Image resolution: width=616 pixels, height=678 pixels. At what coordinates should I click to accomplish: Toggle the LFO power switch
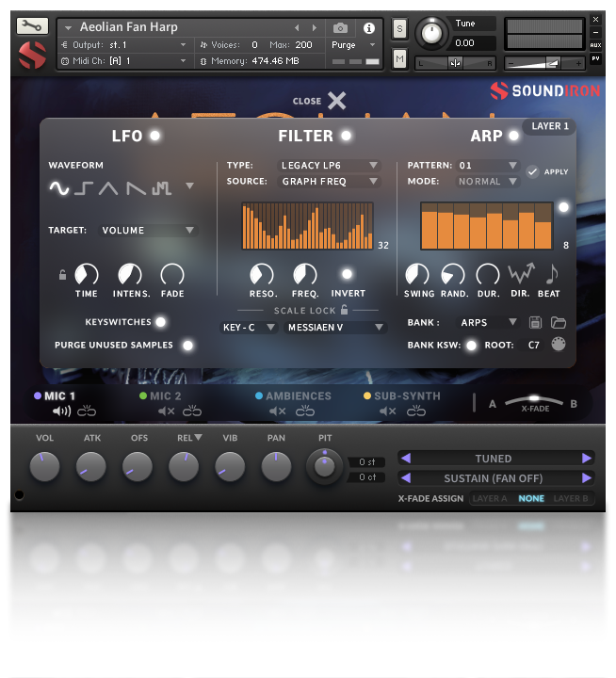(x=154, y=136)
